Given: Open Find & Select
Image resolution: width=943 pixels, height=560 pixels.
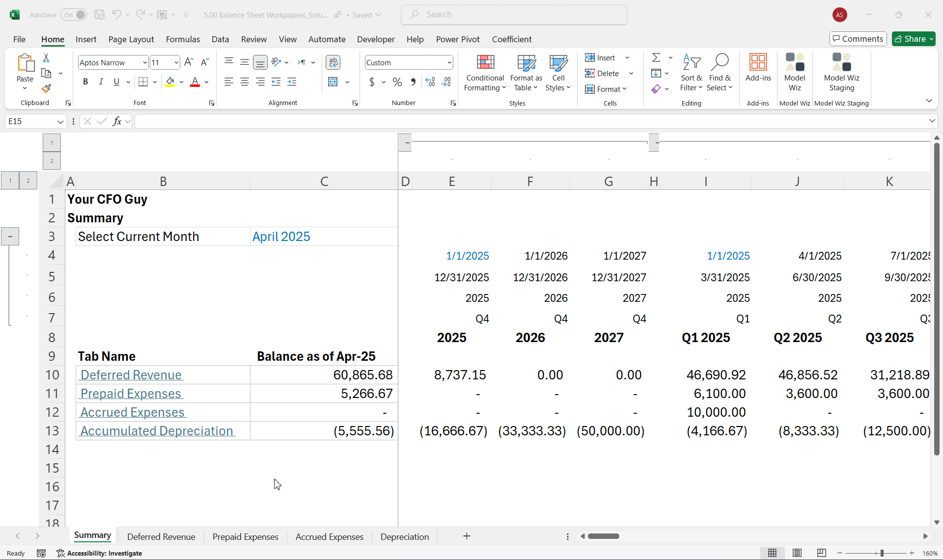Looking at the screenshot, I should (720, 73).
